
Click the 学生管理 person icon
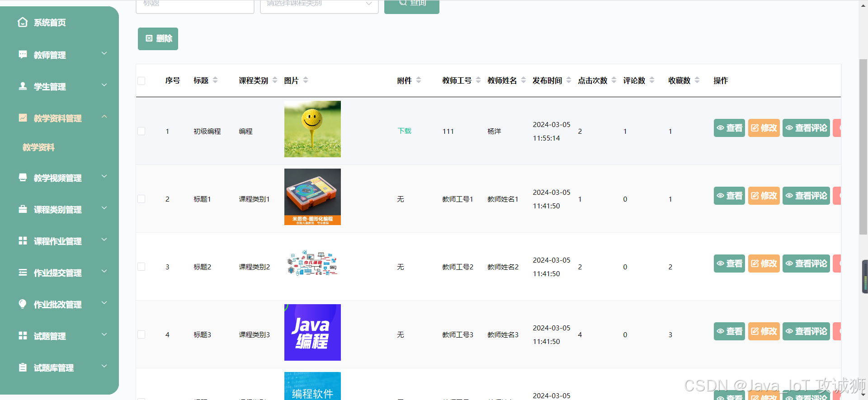23,86
